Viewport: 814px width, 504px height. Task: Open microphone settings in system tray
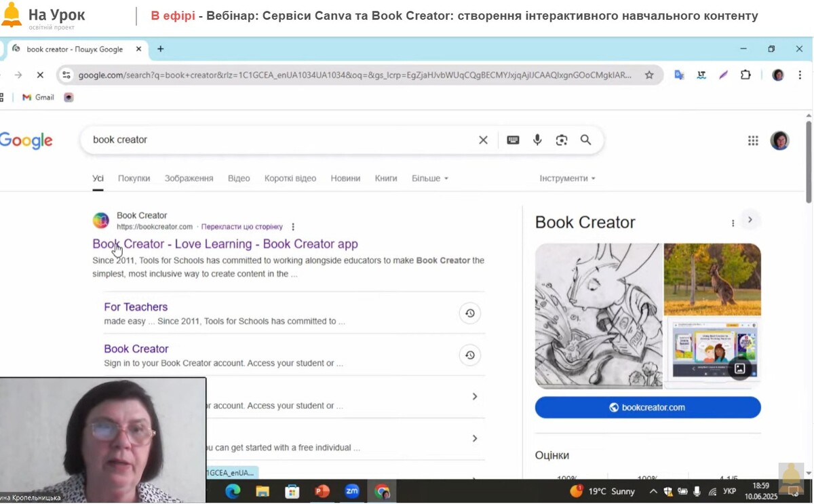point(697,492)
